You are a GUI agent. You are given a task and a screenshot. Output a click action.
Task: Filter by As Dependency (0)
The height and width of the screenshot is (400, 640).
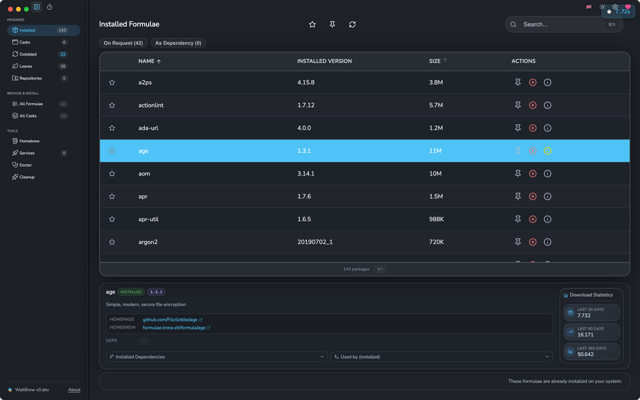pyautogui.click(x=178, y=43)
